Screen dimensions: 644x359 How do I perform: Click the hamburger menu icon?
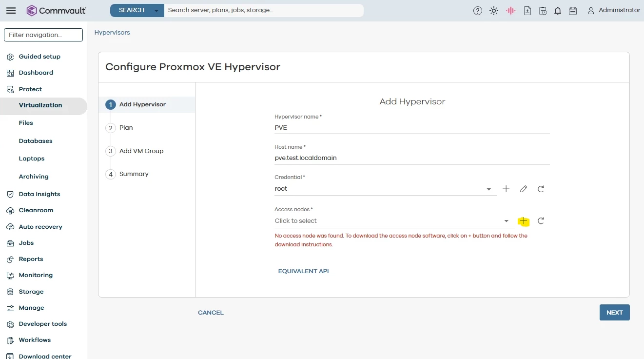pyautogui.click(x=11, y=11)
